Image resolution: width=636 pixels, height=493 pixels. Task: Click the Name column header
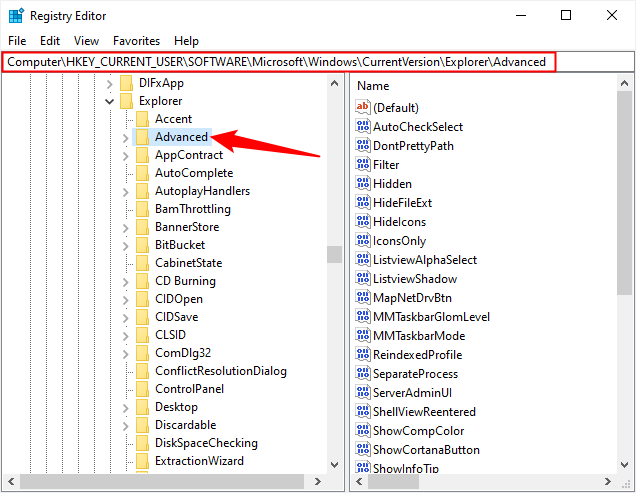click(373, 86)
